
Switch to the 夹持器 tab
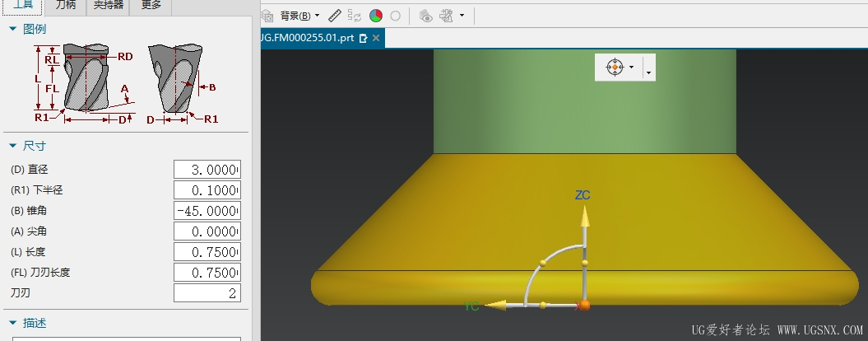click(108, 6)
